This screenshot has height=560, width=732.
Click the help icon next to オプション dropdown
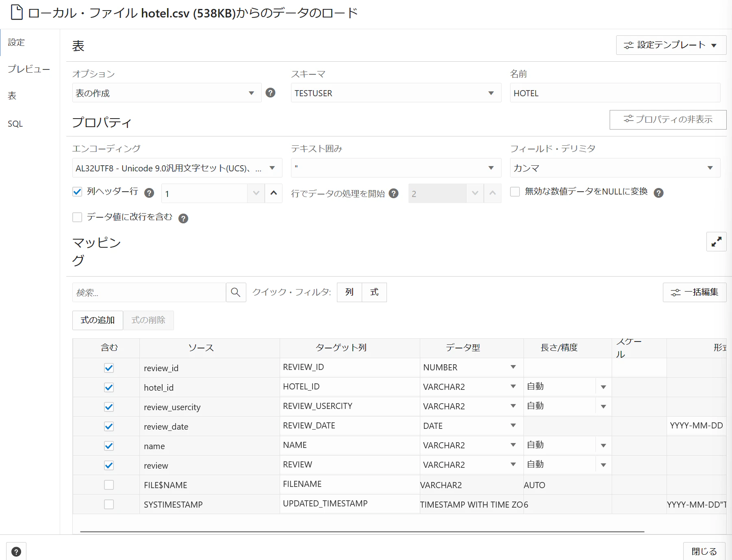[270, 93]
